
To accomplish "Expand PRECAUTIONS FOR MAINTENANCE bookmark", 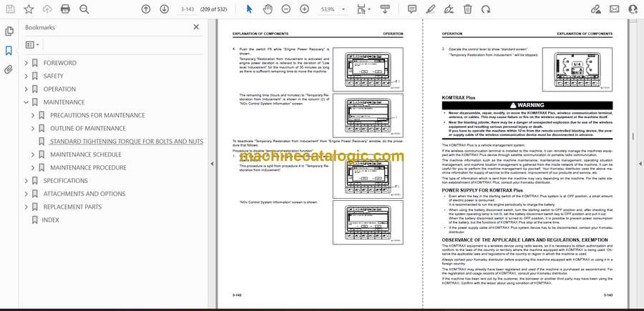I will point(33,115).
